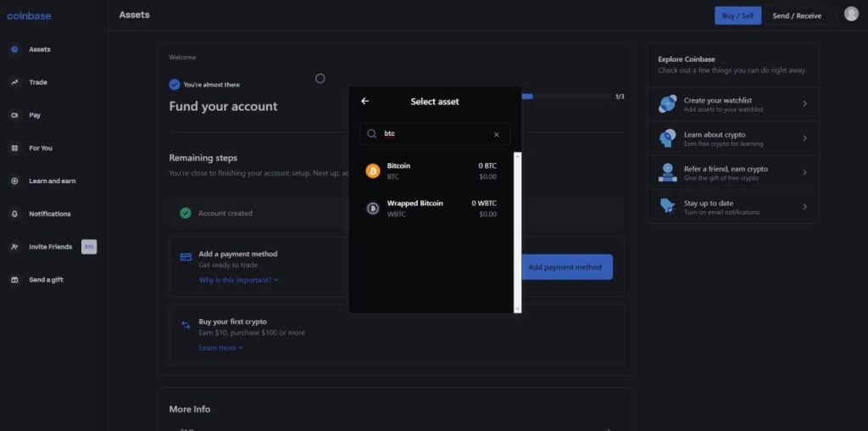Click the Buy / Sell button
The height and width of the screenshot is (431, 868).
(x=738, y=15)
